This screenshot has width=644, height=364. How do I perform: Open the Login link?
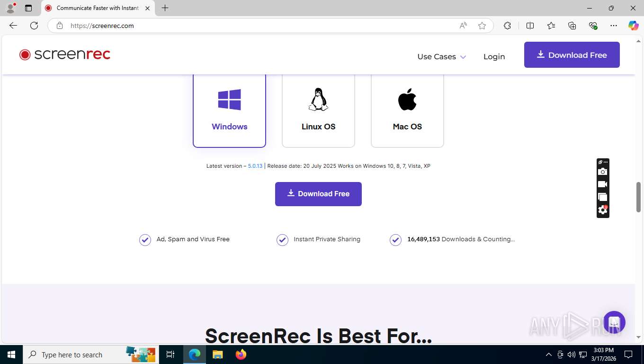pos(494,56)
